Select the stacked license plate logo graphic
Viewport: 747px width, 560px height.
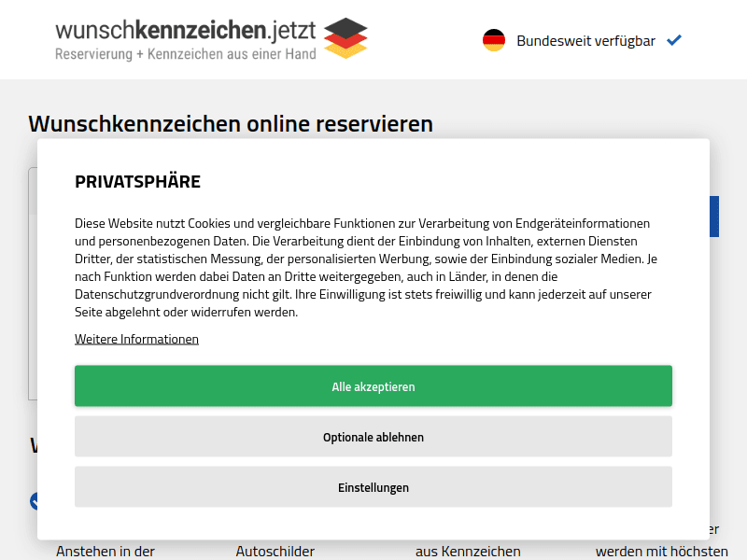(x=346, y=39)
